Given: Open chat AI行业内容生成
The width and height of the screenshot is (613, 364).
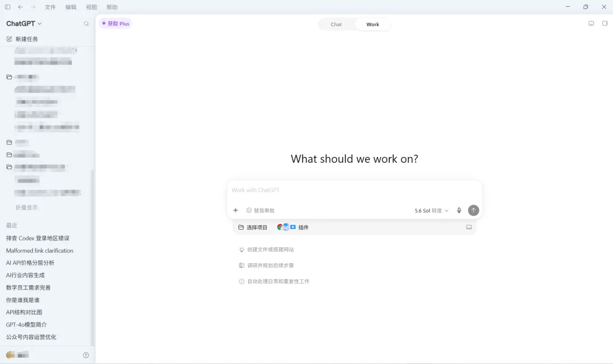Looking at the screenshot, I should pos(26,276).
